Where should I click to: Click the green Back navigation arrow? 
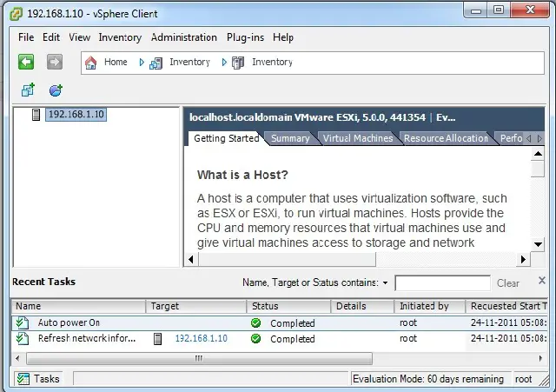pos(26,62)
